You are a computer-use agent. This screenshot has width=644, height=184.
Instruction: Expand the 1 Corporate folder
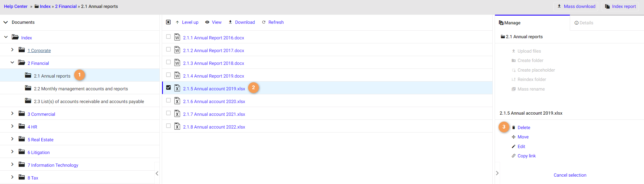click(x=12, y=50)
